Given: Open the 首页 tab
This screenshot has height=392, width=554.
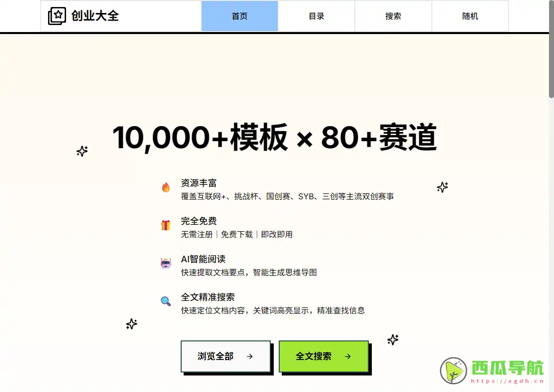Looking at the screenshot, I should tap(240, 16).
